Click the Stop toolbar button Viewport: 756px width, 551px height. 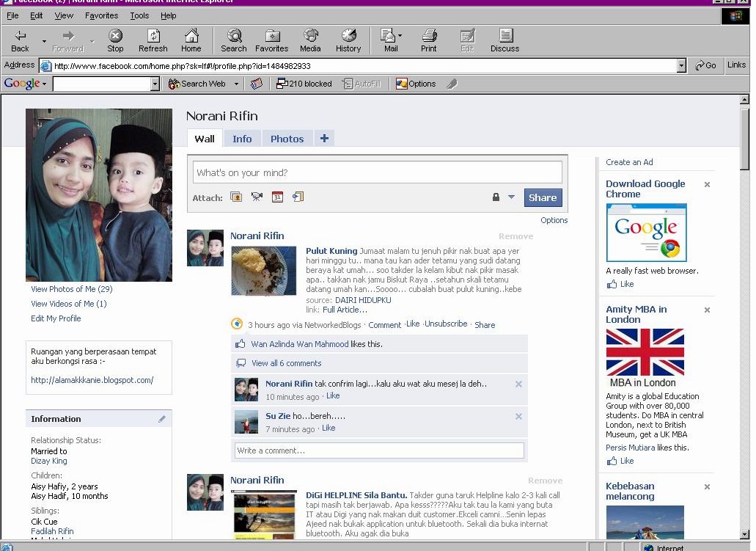(x=115, y=40)
